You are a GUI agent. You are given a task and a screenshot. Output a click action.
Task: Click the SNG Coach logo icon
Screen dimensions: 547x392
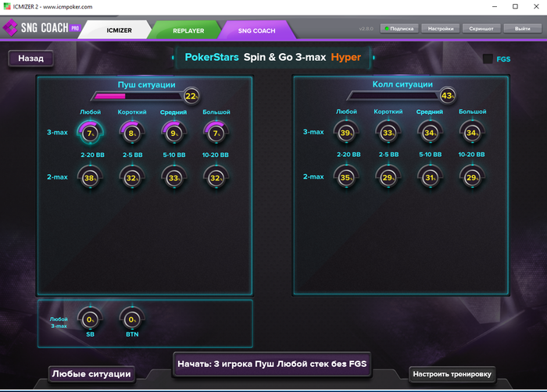(x=9, y=27)
